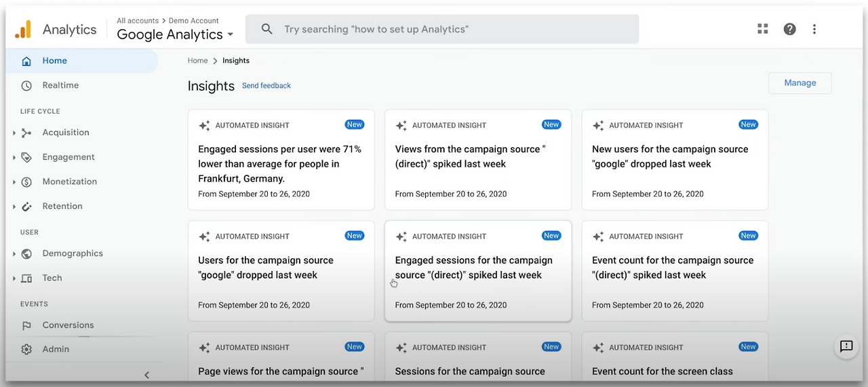868x387 pixels.
Task: Click the Send feedback link
Action: click(x=267, y=85)
